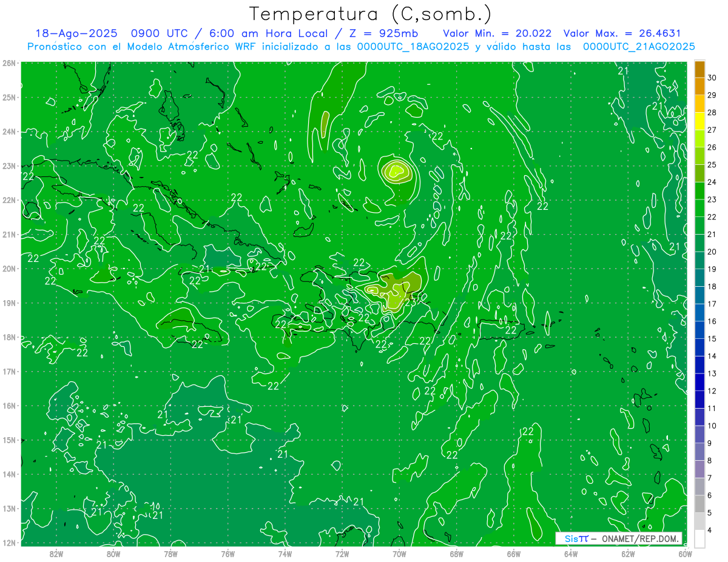Click the "22N" latitude axis label

tap(9, 200)
